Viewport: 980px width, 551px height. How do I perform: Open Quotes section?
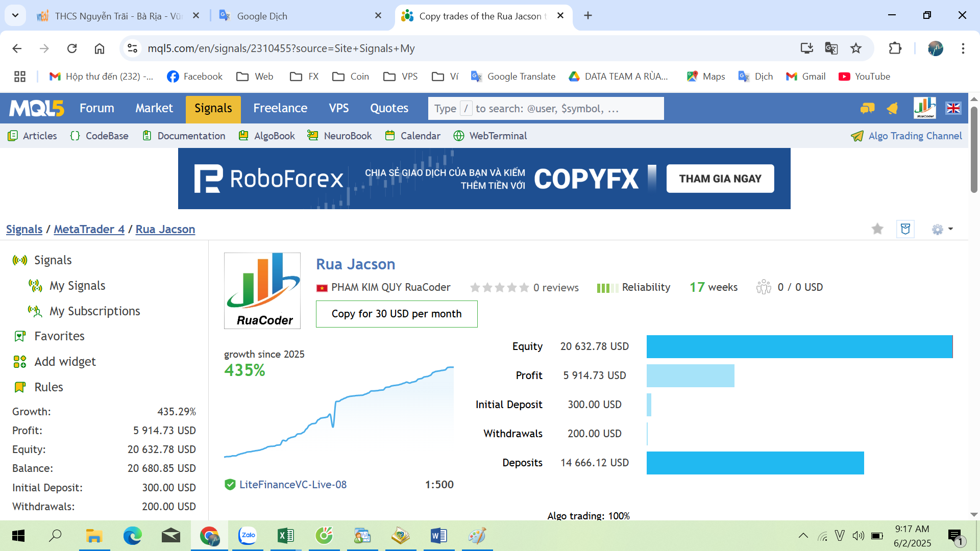[389, 108]
